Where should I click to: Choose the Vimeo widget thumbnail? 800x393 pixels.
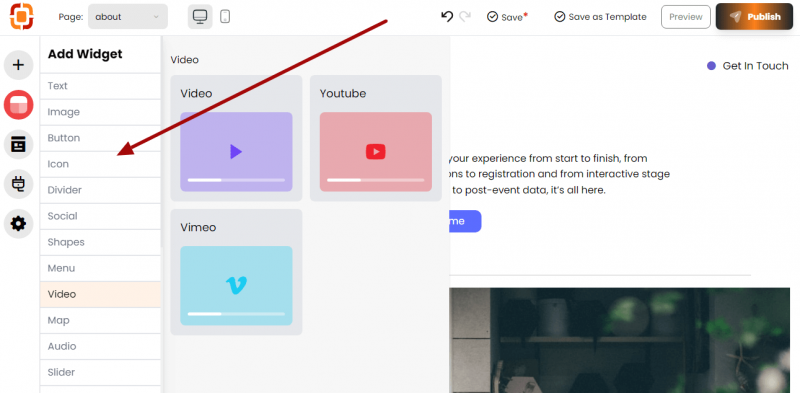point(236,285)
